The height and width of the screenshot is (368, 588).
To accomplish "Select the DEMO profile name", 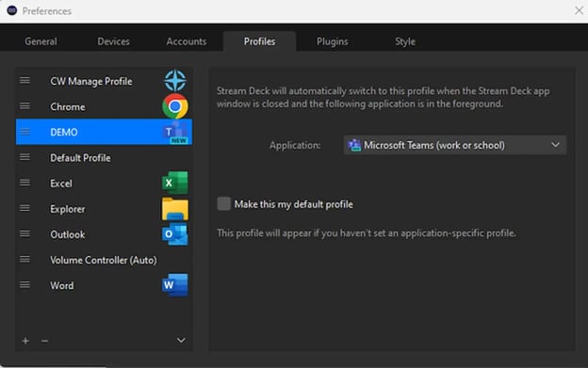I will coord(64,132).
